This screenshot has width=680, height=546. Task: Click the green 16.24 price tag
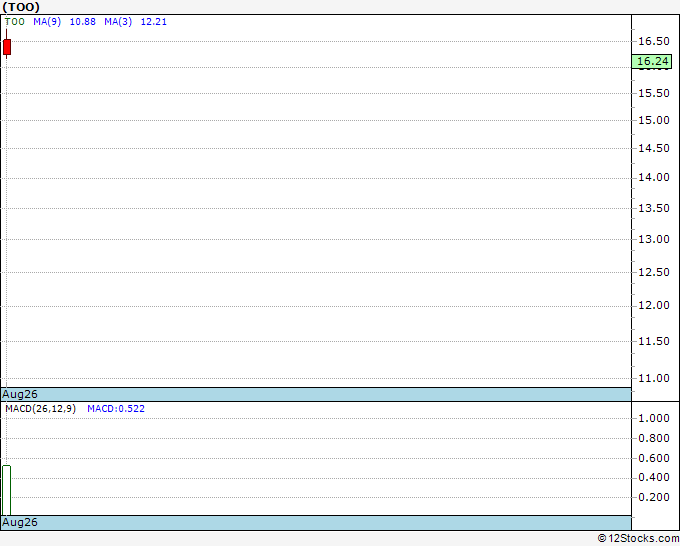tap(652, 61)
